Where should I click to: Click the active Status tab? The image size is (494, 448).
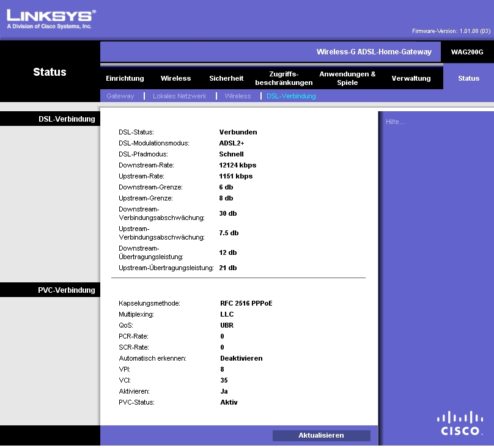point(468,78)
